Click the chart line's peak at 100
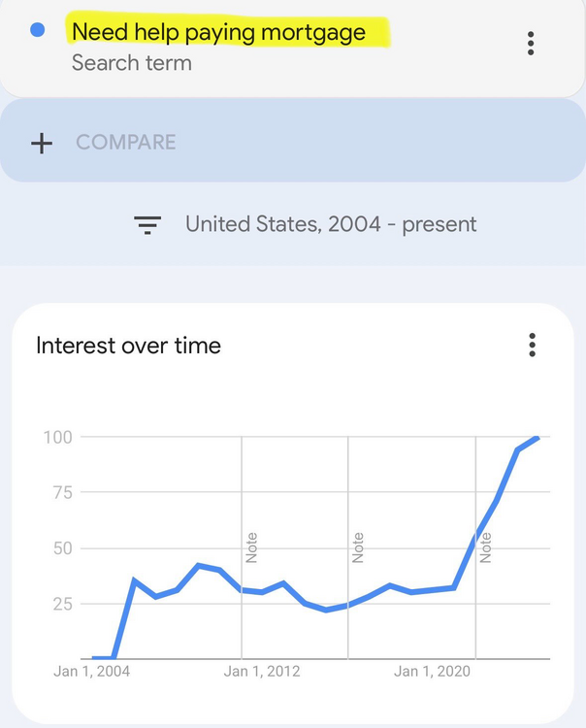Screen dimensions: 586x728 pyautogui.click(x=537, y=438)
